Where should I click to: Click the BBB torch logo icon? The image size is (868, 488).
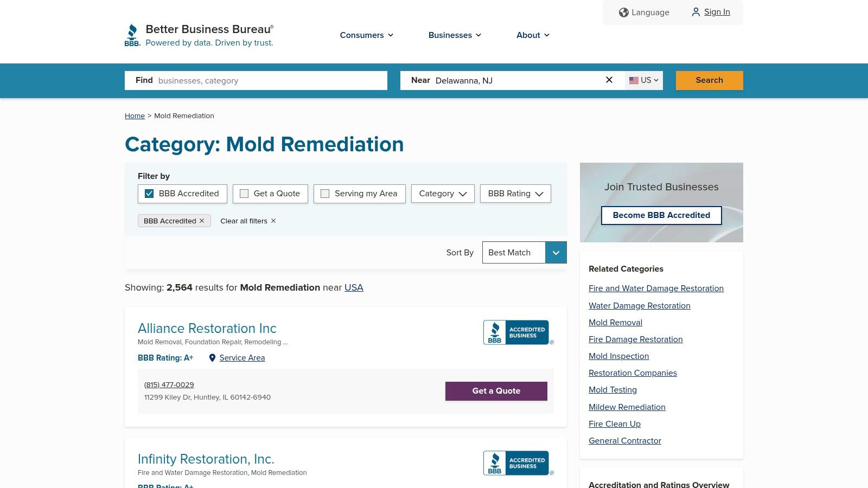click(132, 35)
